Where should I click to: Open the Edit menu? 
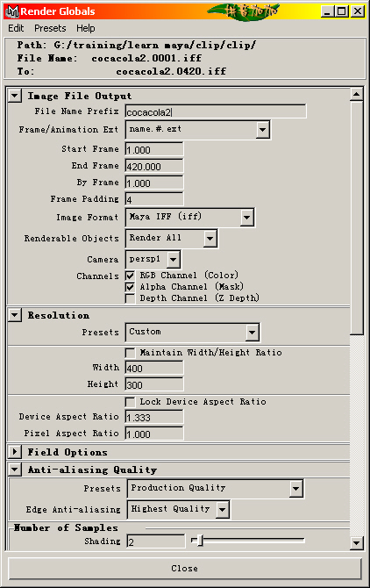[16, 28]
